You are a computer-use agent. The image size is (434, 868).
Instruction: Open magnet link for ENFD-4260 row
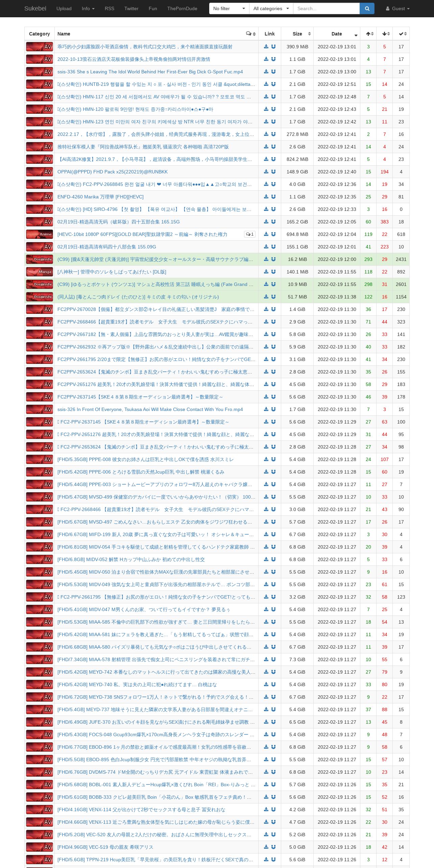pyautogui.click(x=273, y=197)
